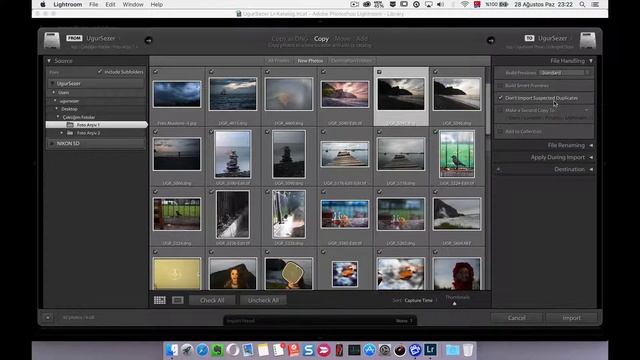Click the folder icon of Foto Arşiv 2

coord(70,133)
